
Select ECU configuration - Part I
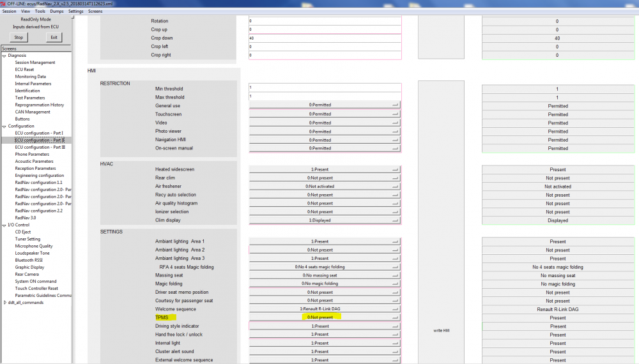point(39,133)
